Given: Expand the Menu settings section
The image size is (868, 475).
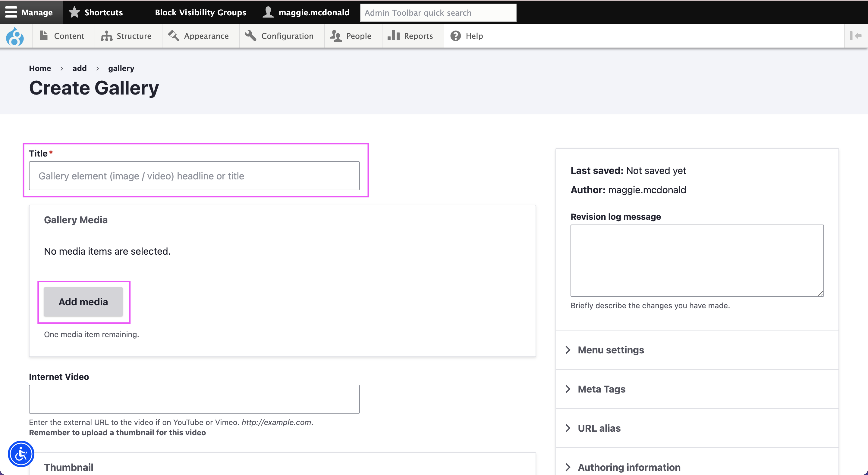Looking at the screenshot, I should pos(610,350).
